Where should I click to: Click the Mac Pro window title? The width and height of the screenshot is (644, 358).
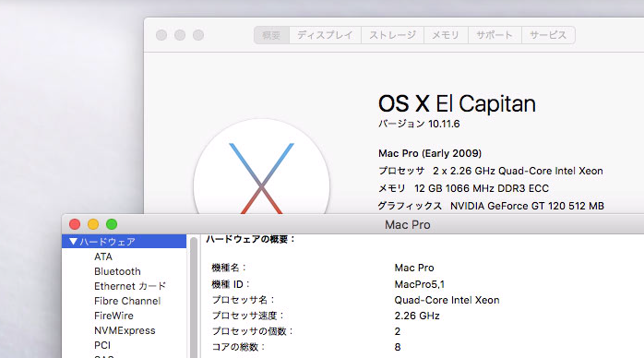tap(408, 224)
